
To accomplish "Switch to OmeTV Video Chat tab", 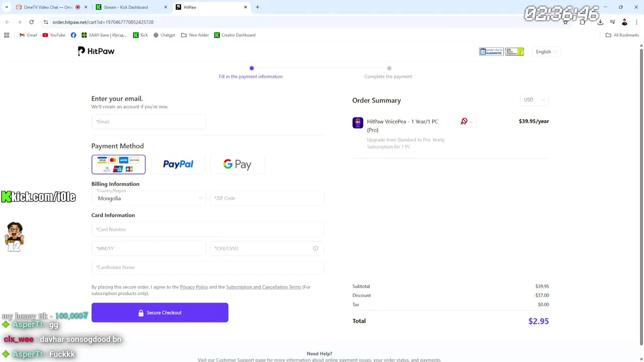I will point(47,7).
